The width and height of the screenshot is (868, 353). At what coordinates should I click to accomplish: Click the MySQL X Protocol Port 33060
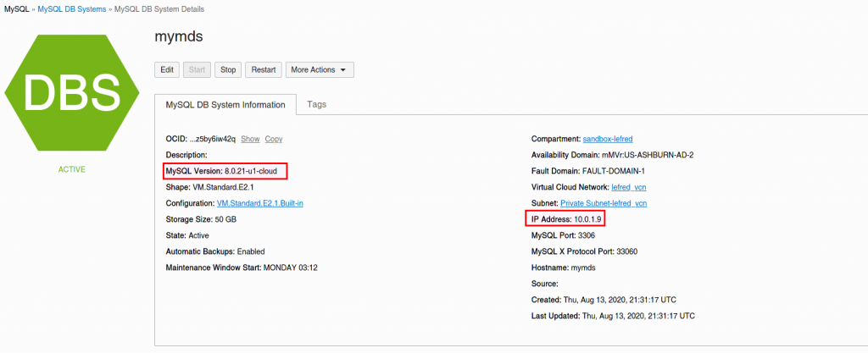coord(585,251)
